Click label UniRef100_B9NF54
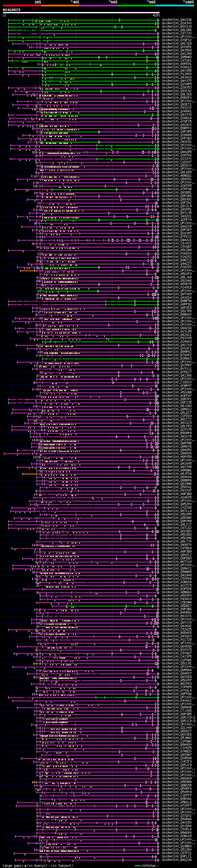This screenshot has width=197, height=868. [177, 301]
